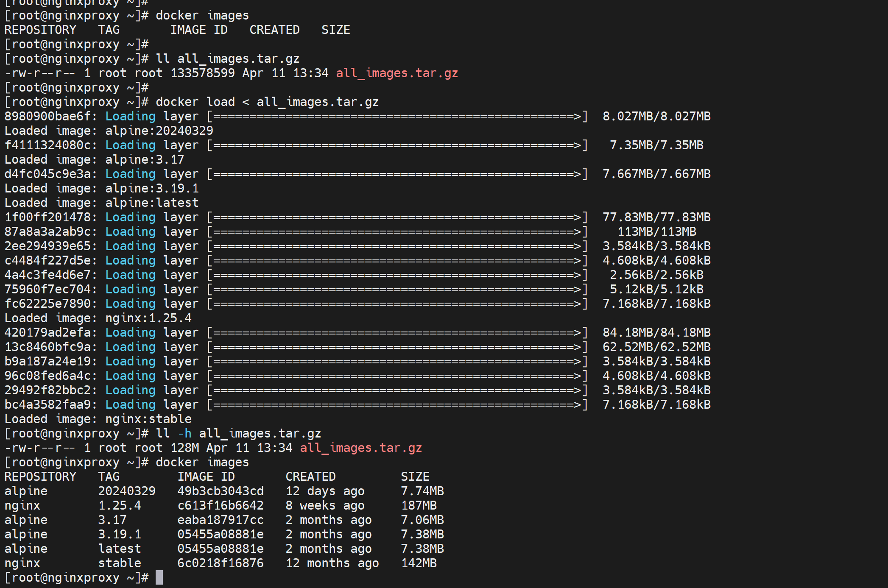Click the 187MB size value for nginx
Screen dimensions: 888x588
(x=419, y=505)
